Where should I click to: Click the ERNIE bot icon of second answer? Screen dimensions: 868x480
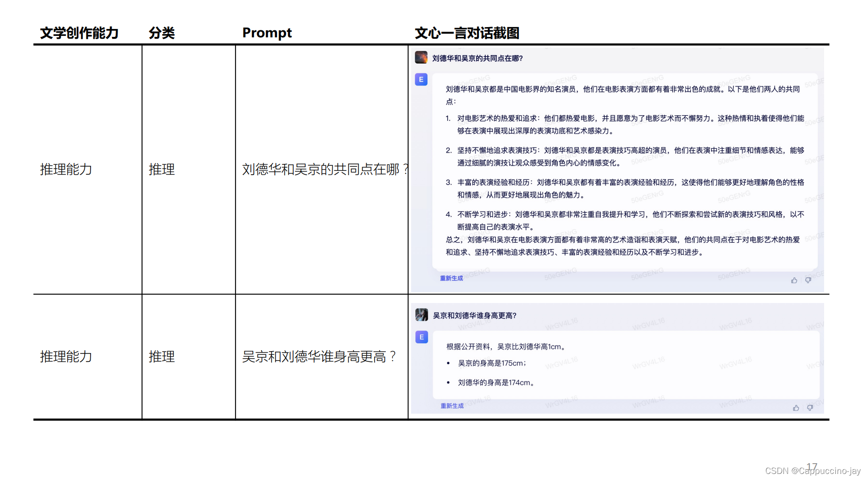tap(421, 337)
